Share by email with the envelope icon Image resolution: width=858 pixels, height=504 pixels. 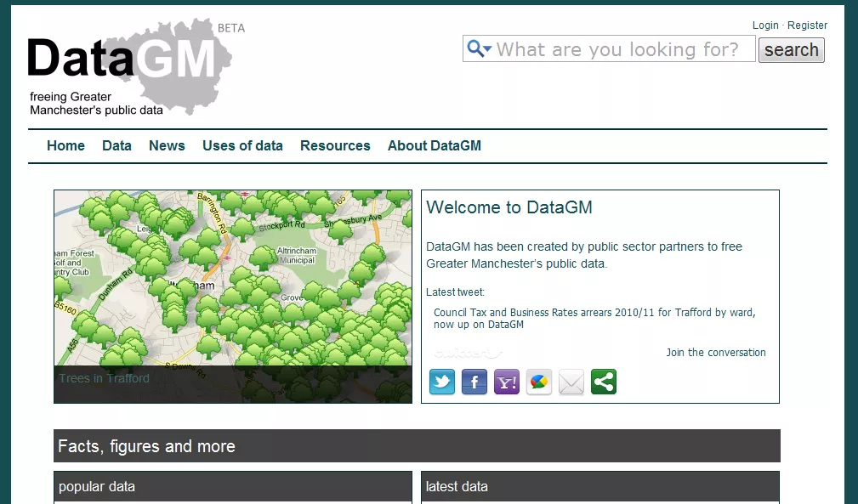(571, 382)
